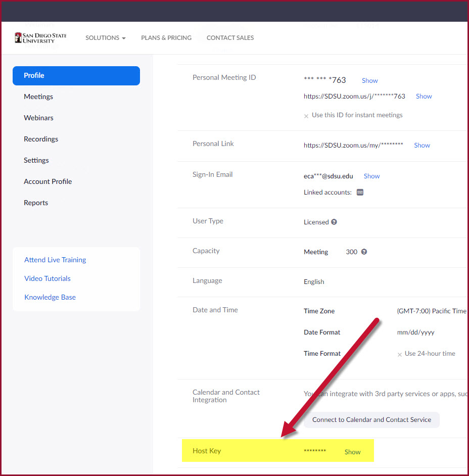The image size is (469, 476).
Task: Click the Time Format label
Action: tap(322, 354)
